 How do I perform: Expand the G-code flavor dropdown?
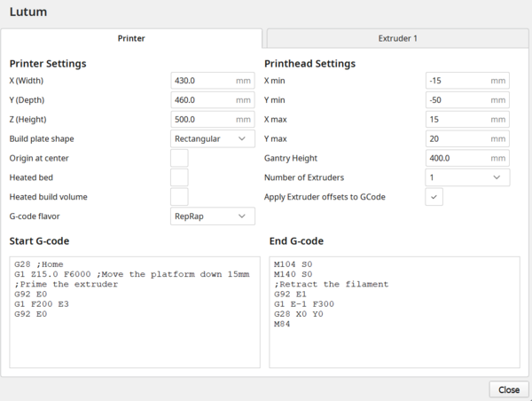coord(213,216)
